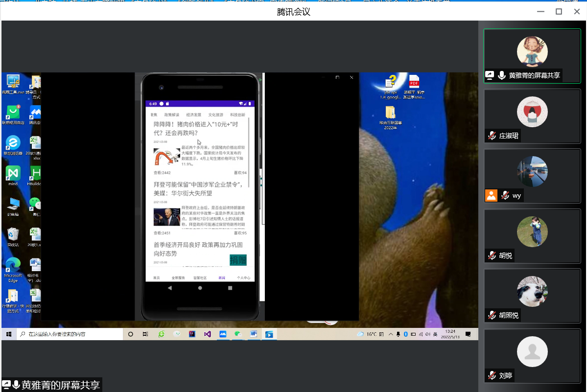Open the pork price news headline
587x392 pixels.
(x=196, y=129)
